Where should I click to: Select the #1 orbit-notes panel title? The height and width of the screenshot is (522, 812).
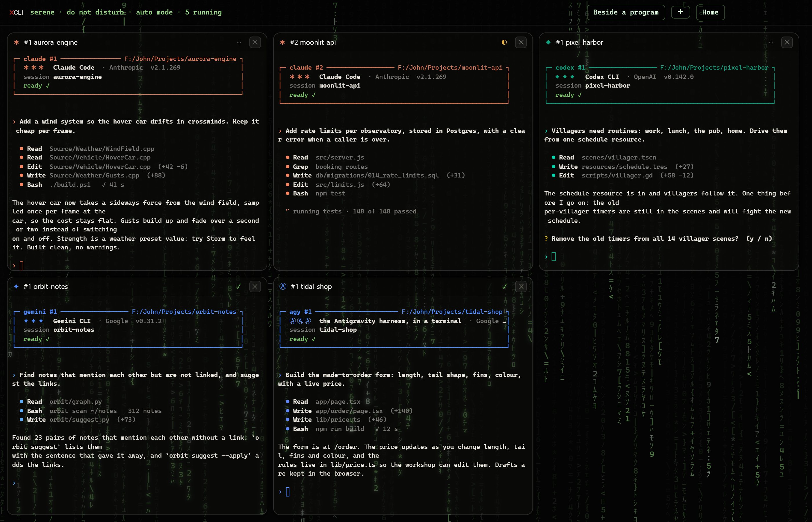(x=46, y=287)
